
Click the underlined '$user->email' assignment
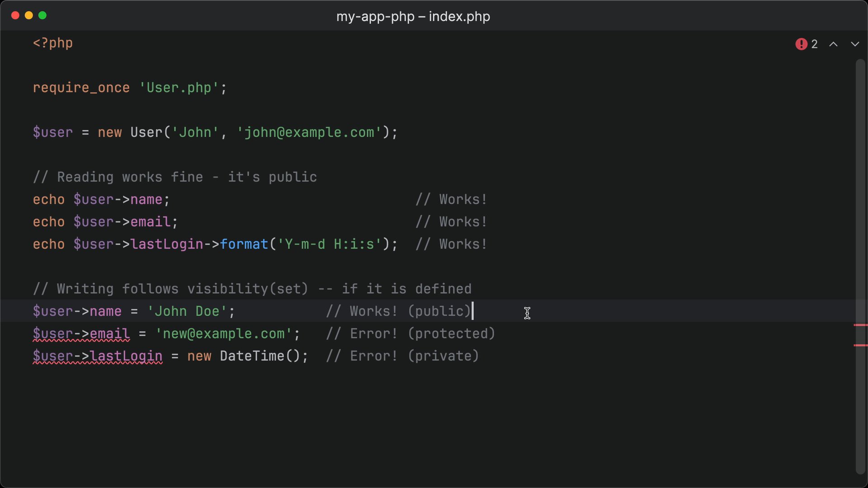pyautogui.click(x=81, y=334)
